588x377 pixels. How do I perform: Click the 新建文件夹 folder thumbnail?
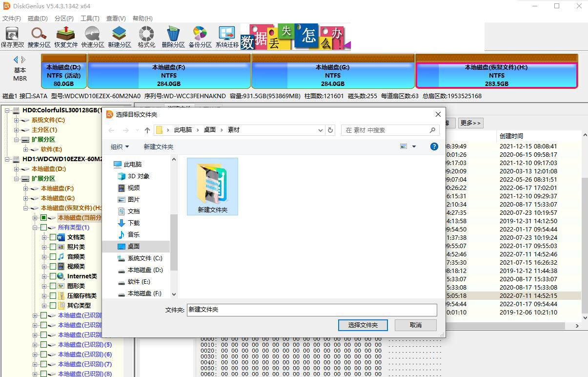click(x=212, y=186)
